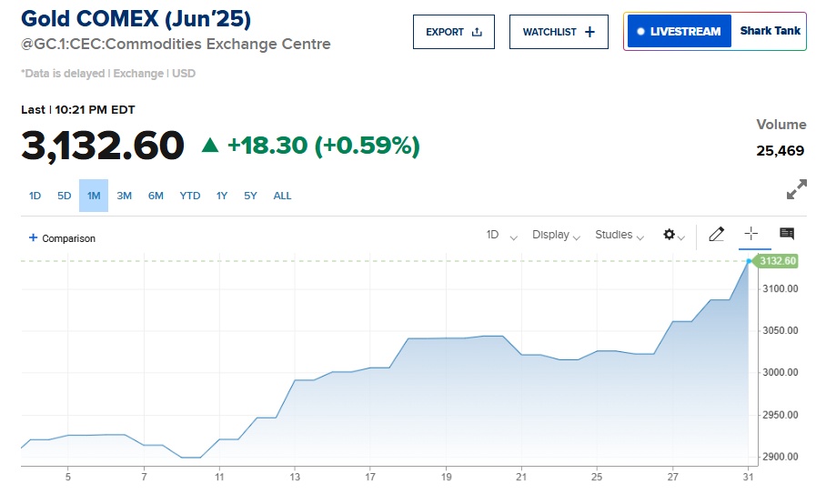
Task: Select the pencil drawing tool
Action: [x=716, y=235]
